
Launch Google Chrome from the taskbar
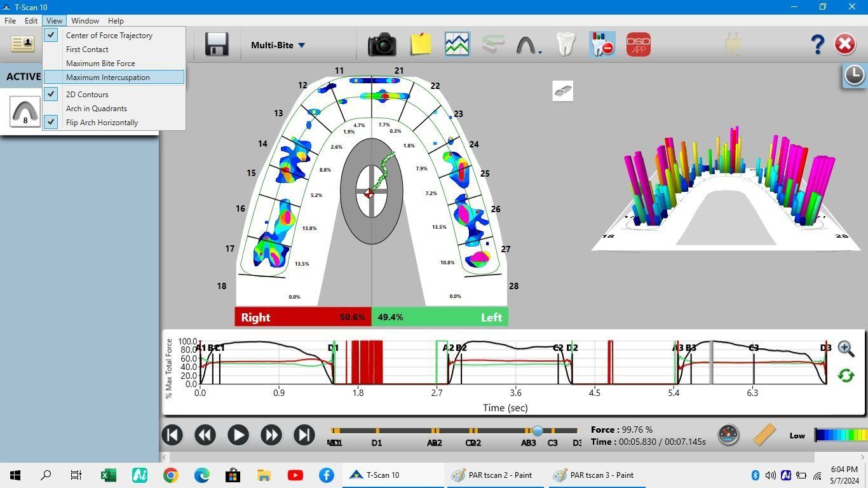(170, 475)
